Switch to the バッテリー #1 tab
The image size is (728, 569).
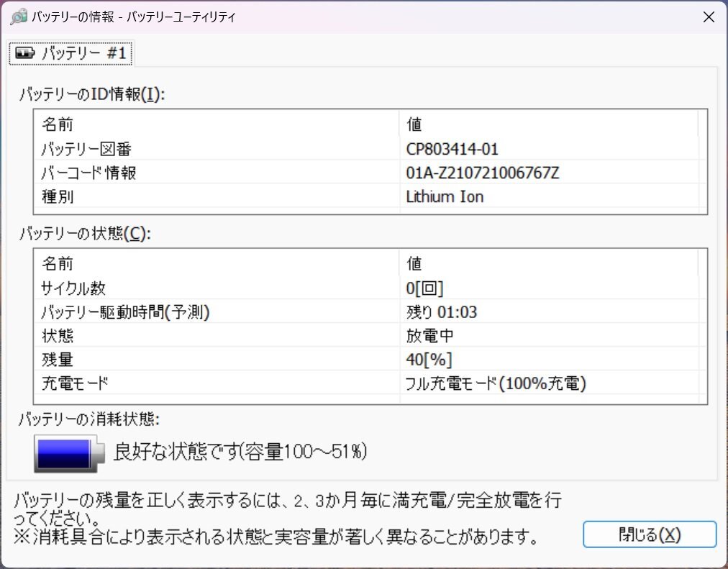70,53
